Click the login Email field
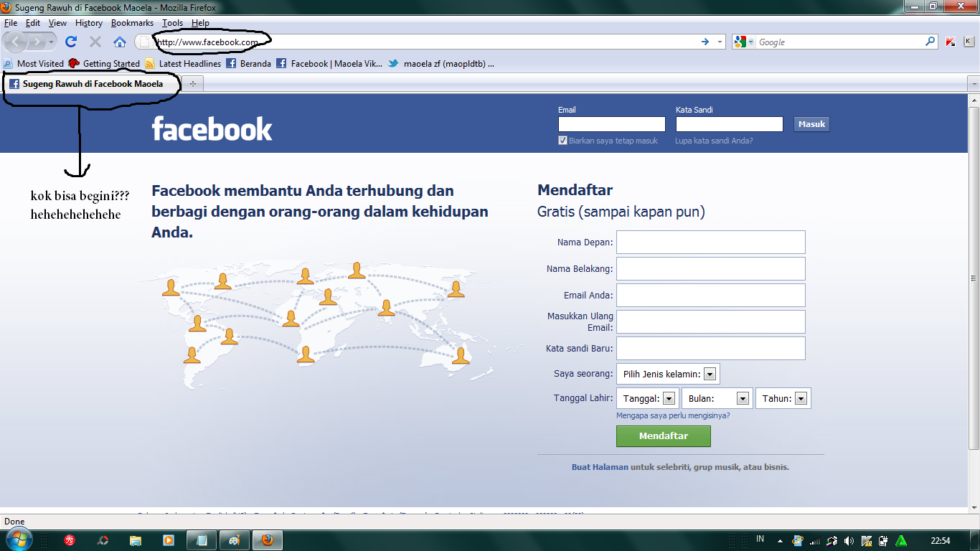Image resolution: width=980 pixels, height=551 pixels. (x=612, y=124)
